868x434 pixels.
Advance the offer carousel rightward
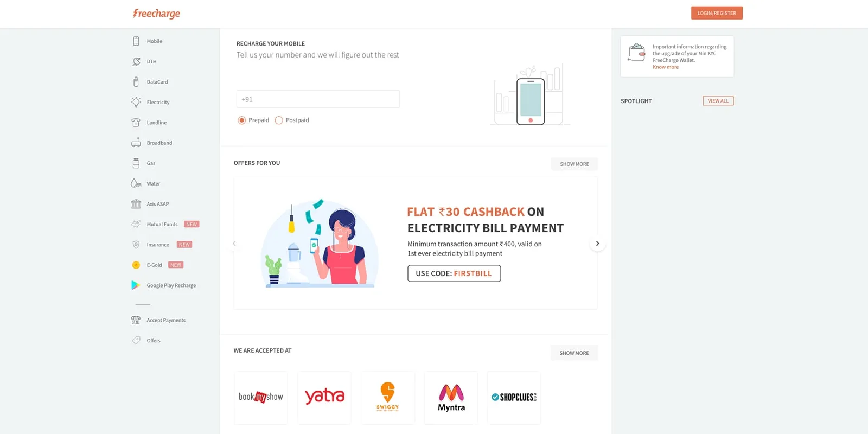597,243
